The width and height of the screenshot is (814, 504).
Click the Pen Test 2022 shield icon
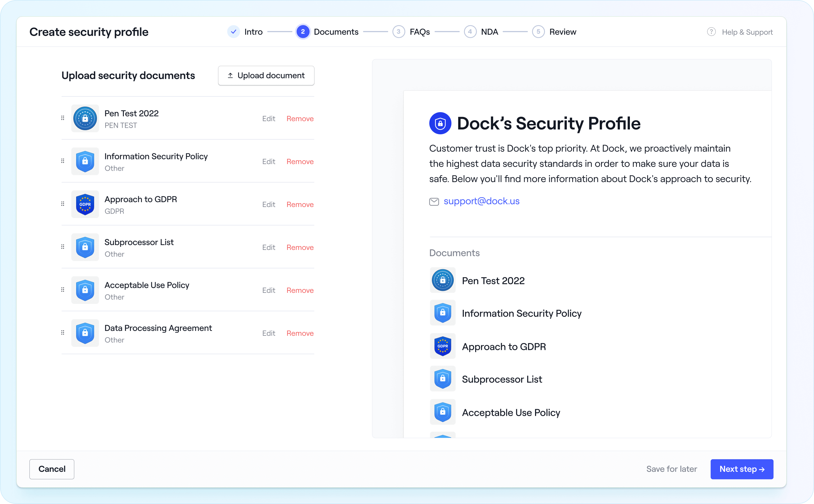(x=85, y=118)
